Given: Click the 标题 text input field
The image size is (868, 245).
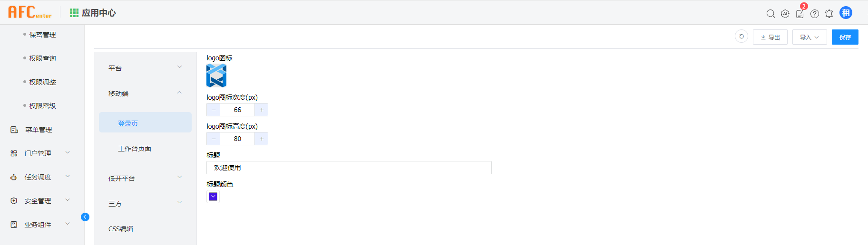Looking at the screenshot, I should [349, 168].
